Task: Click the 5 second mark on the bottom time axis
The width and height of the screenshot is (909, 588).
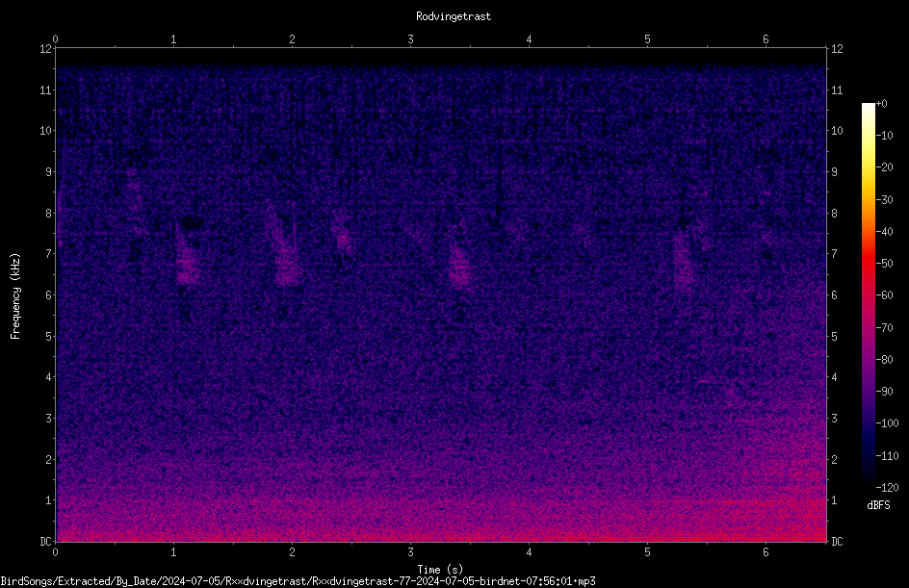Action: (647, 552)
